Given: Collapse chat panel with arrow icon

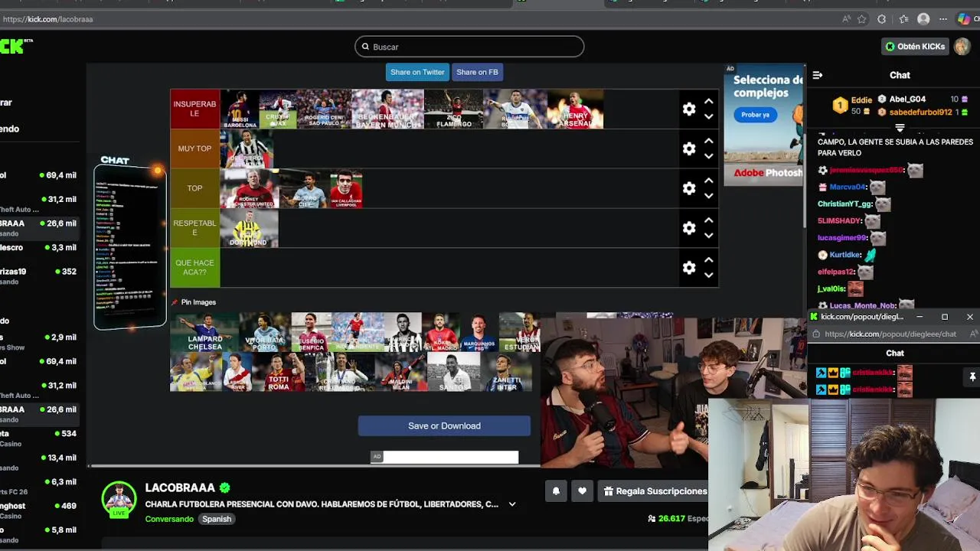Looking at the screenshot, I should point(818,75).
